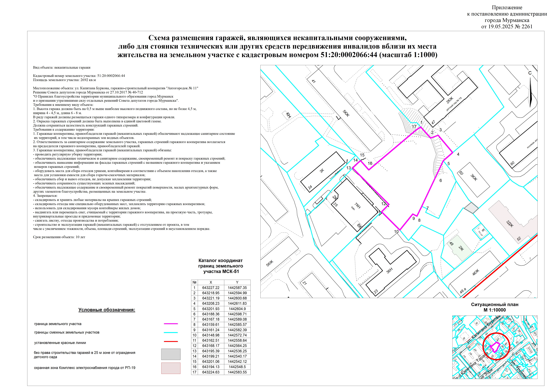Click the 'детский сад № 78' building label
The image size is (554, 392).
[x=454, y=104]
